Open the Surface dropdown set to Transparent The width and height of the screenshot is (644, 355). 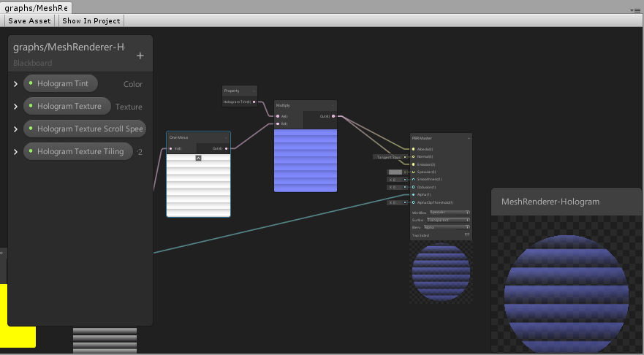click(x=448, y=220)
